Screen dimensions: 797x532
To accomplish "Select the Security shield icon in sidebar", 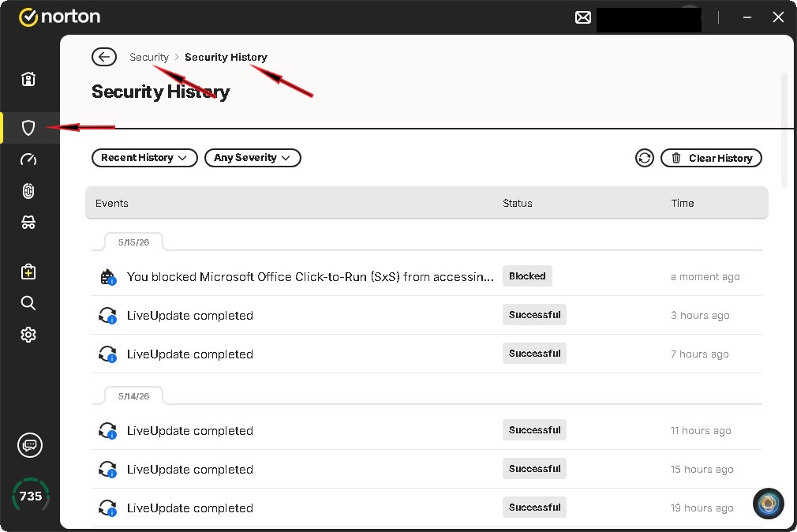I will 28,128.
